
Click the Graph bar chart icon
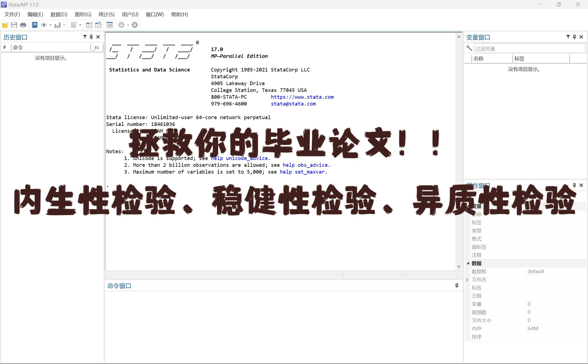pos(57,25)
